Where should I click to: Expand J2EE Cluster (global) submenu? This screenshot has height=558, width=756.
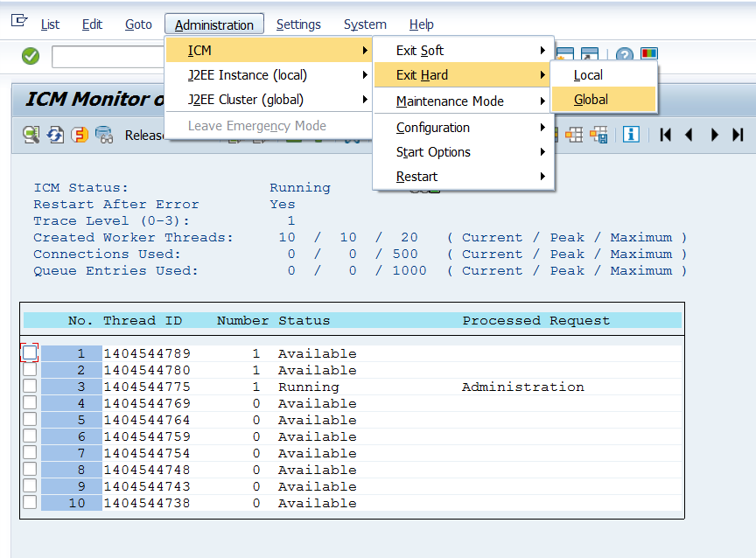point(269,99)
